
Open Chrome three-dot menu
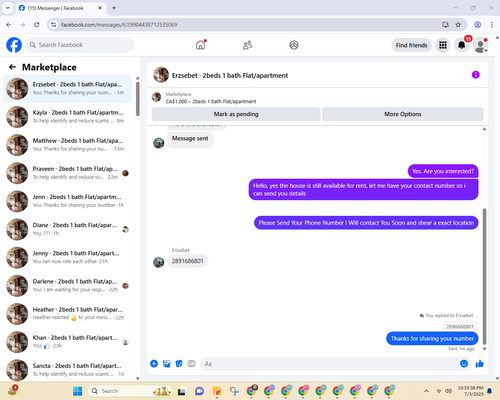492,25
